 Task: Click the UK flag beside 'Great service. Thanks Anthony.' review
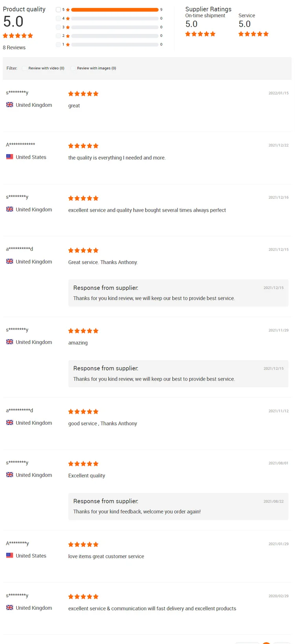click(x=10, y=261)
